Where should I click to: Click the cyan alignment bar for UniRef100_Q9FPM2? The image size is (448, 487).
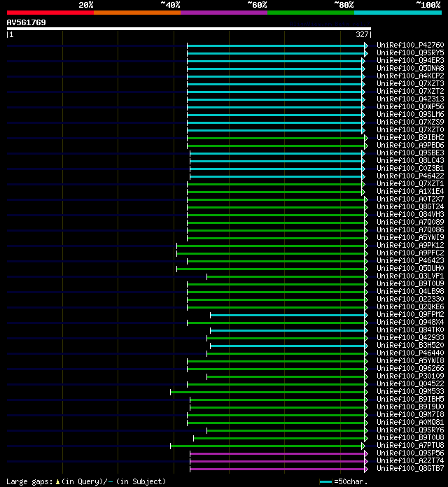[288, 316]
